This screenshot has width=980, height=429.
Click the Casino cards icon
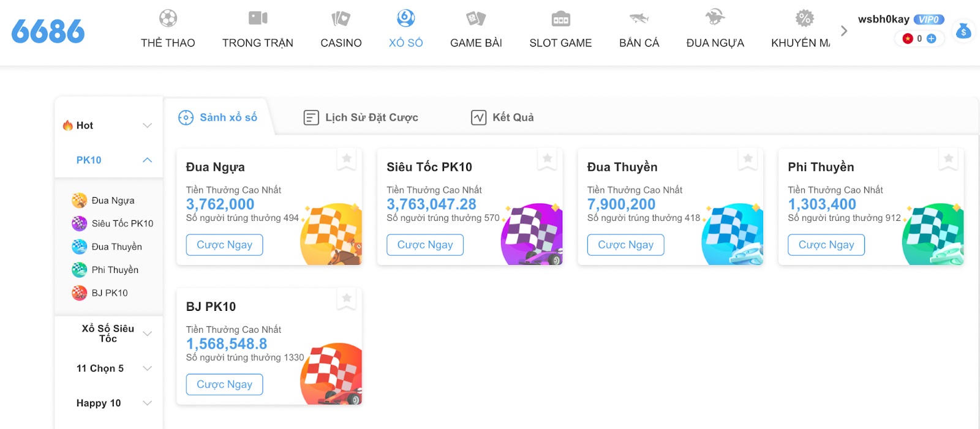[341, 18]
